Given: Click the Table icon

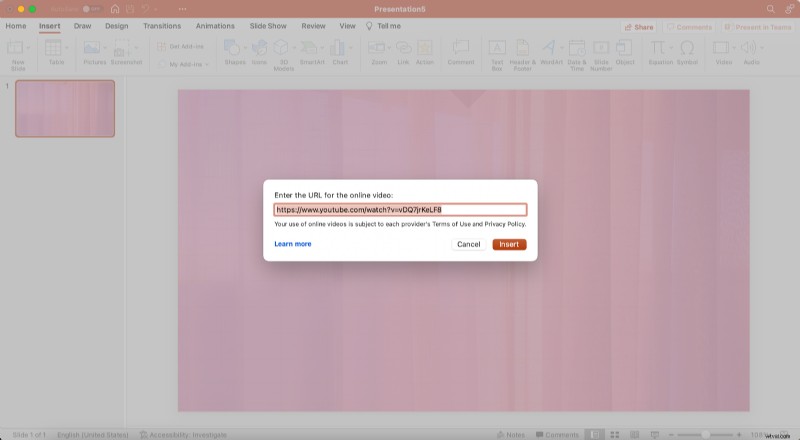Looking at the screenshot, I should (x=53, y=47).
